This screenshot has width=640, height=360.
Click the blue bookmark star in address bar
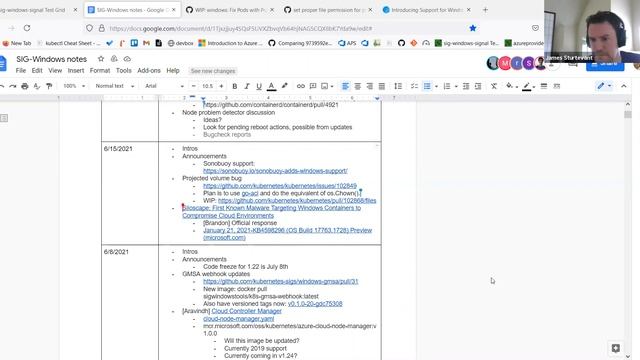click(x=473, y=28)
